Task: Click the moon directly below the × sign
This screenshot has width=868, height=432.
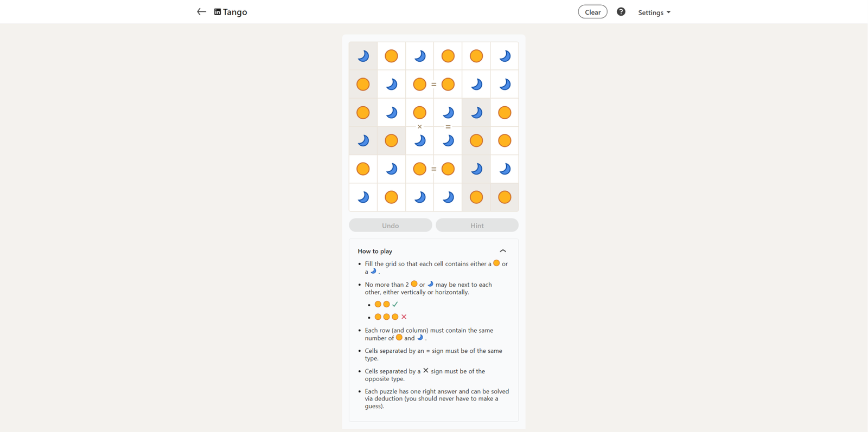Action: 419,141
